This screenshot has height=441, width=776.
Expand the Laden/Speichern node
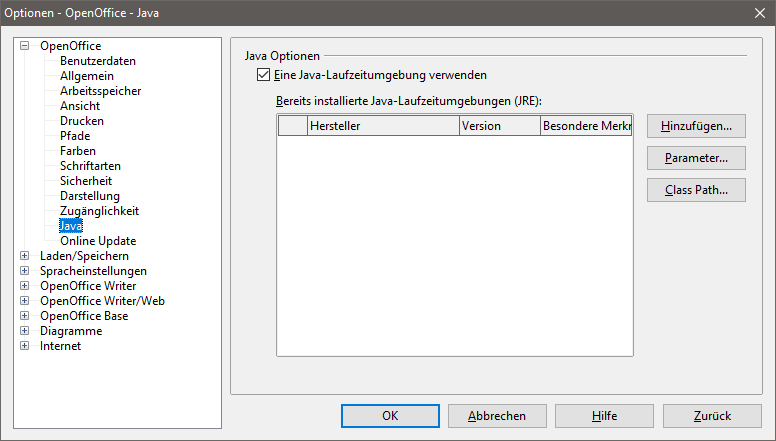tap(24, 255)
